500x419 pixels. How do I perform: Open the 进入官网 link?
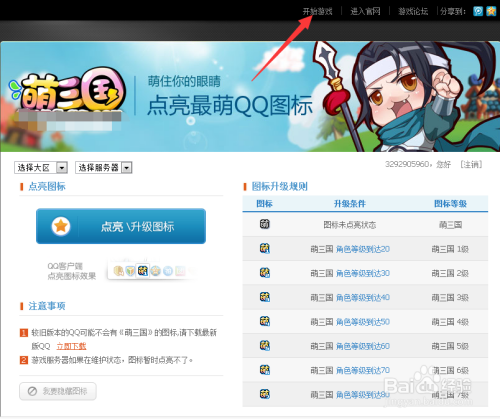365,11
